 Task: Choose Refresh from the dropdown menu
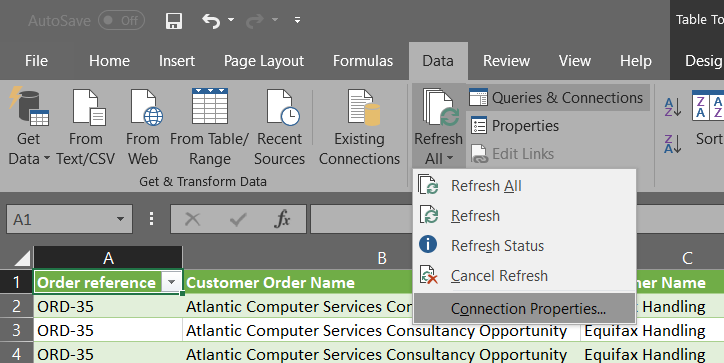tap(525, 216)
